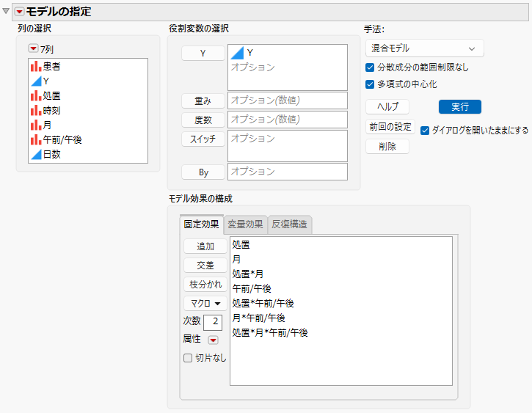Switch to the 変量効果 tab

tap(245, 224)
